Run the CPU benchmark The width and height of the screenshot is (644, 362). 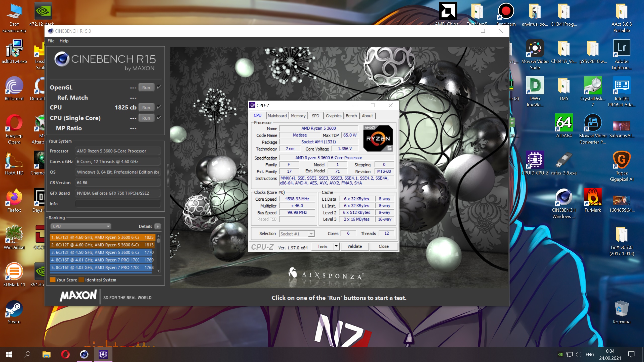pyautogui.click(x=146, y=107)
